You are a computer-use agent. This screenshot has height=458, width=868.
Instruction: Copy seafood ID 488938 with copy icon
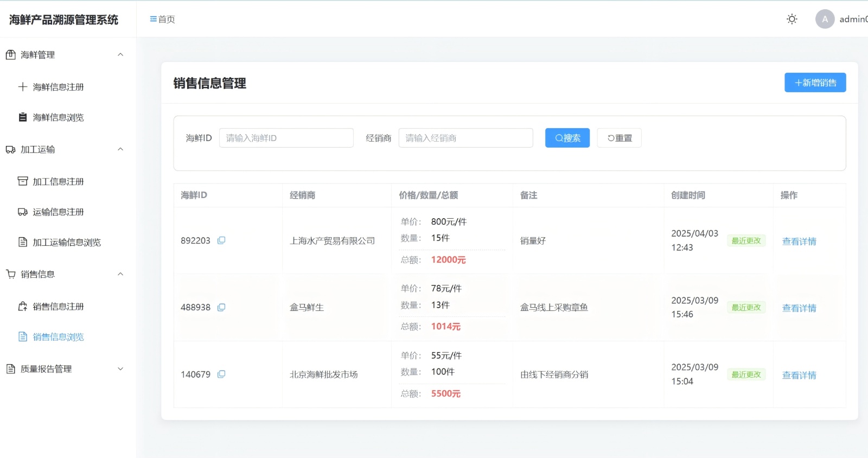[x=221, y=308]
